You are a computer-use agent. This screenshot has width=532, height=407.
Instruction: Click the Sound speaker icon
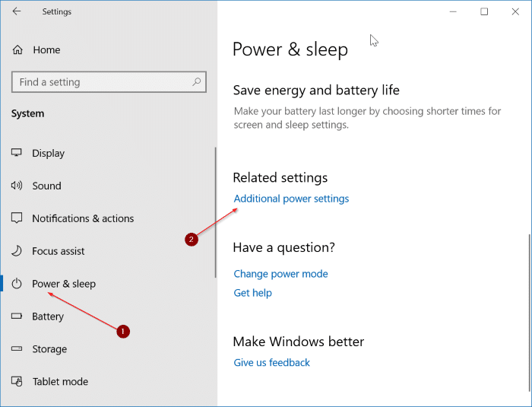click(x=17, y=186)
